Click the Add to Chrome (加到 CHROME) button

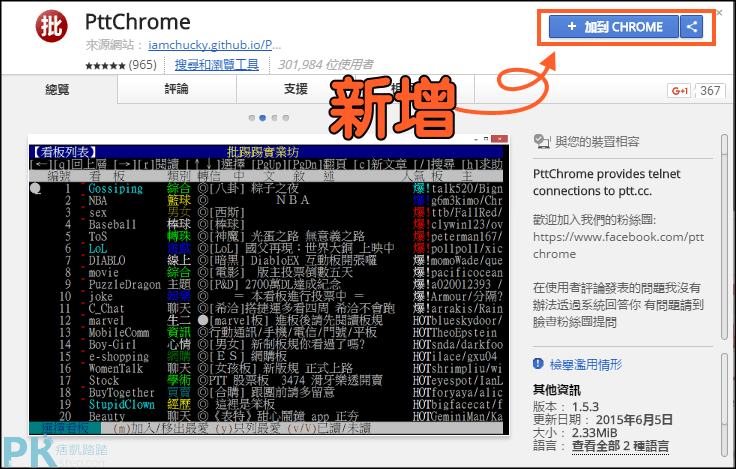613,27
